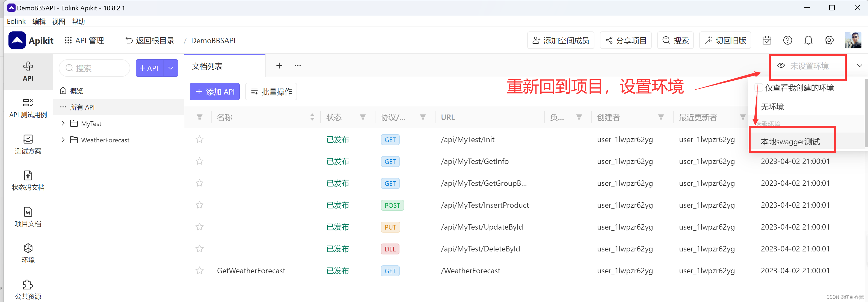Screen dimensions: 868x302
Task: Check 仅查看我创建的环境
Action: click(x=759, y=87)
